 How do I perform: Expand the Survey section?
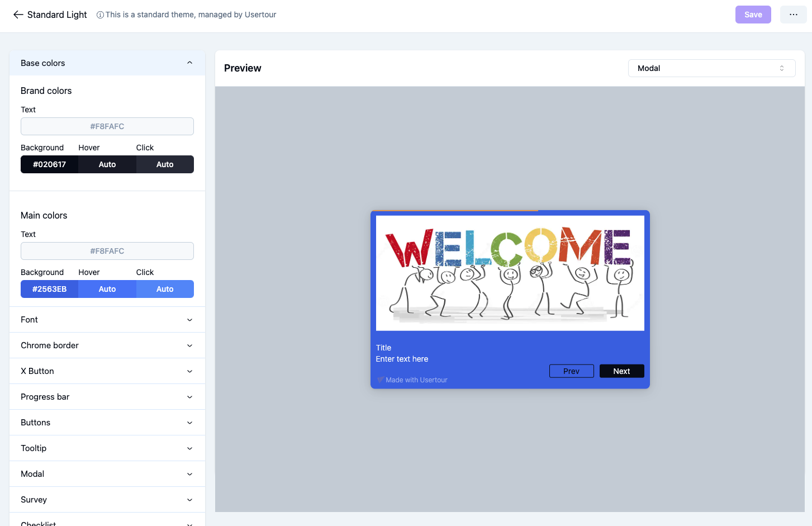tap(107, 500)
